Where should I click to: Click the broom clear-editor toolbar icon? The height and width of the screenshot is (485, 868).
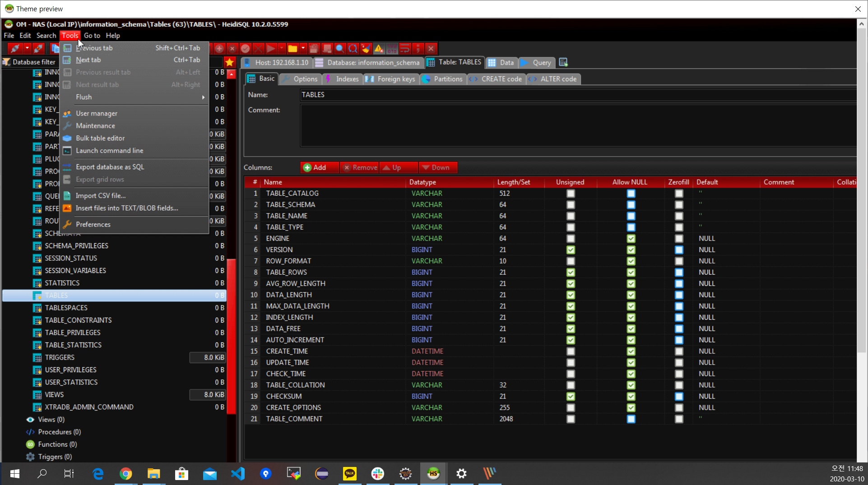(x=366, y=48)
